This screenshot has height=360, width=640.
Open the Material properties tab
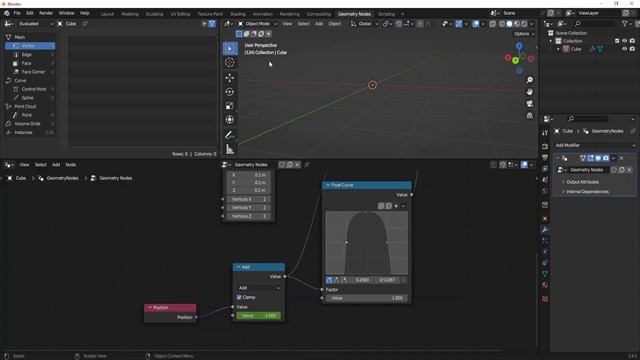[545, 285]
